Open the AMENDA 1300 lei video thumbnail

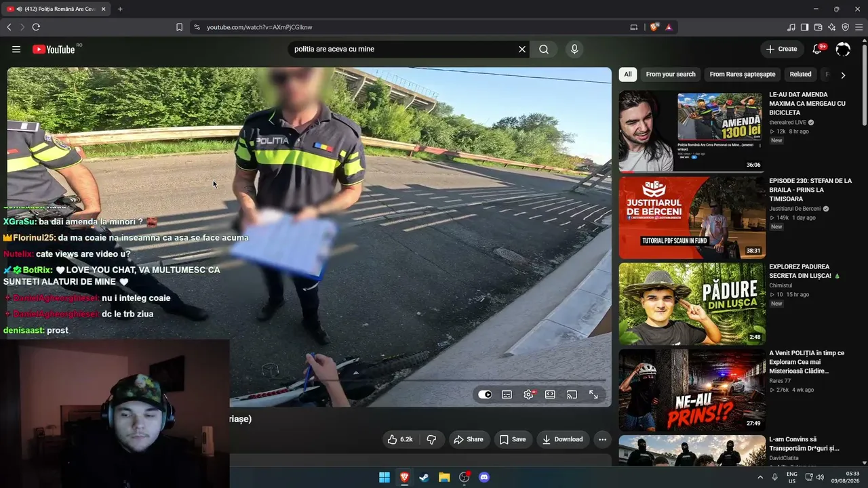[692, 132]
